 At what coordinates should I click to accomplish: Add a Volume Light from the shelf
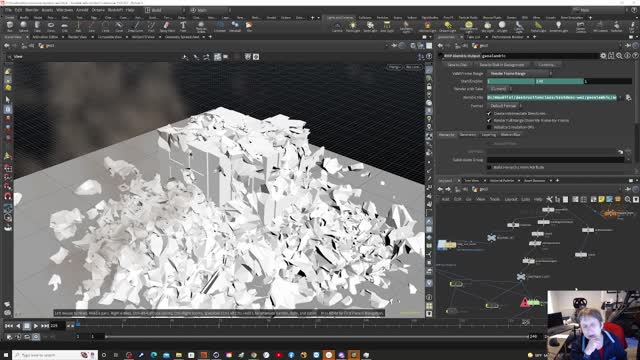(x=427, y=27)
